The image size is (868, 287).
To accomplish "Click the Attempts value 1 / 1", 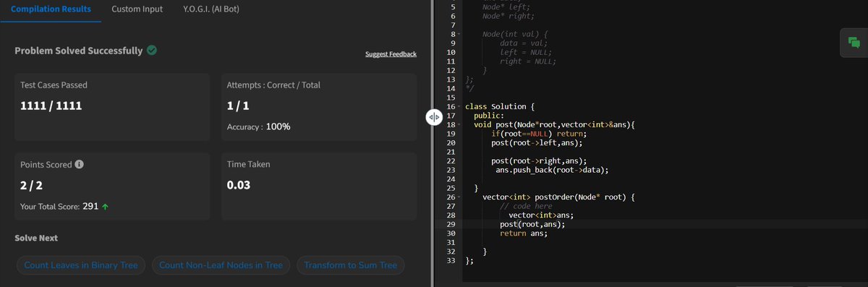I will (238, 106).
